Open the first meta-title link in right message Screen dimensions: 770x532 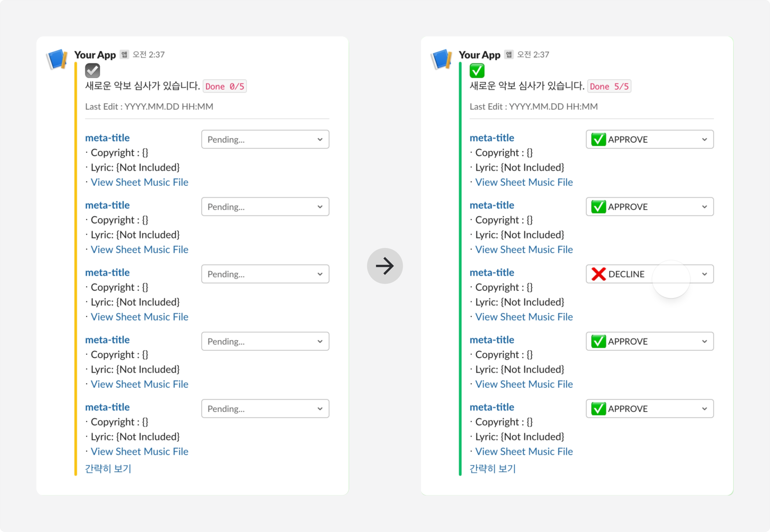click(492, 138)
